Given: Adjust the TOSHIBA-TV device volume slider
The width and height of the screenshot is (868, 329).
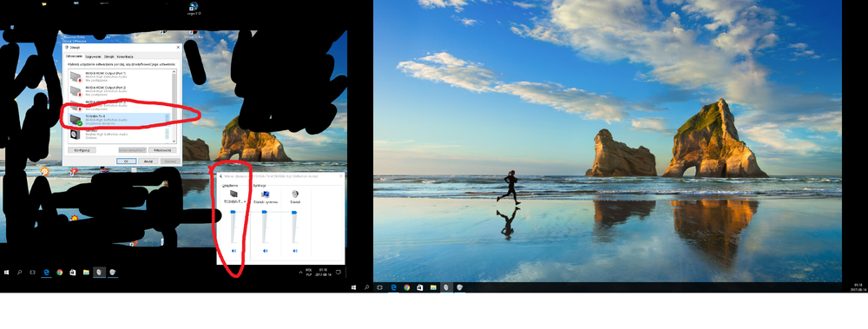Looking at the screenshot, I should [x=233, y=212].
